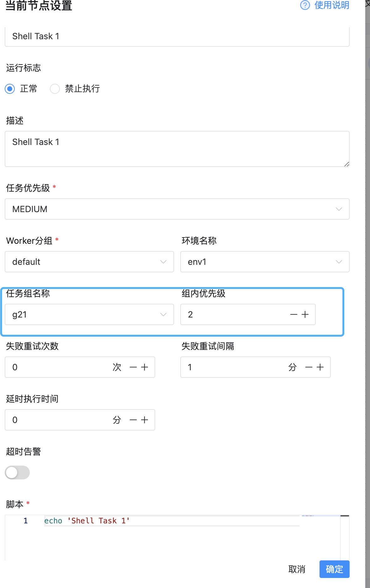Image resolution: width=370 pixels, height=588 pixels.
Task: Increase the retry interval minutes
Action: pyautogui.click(x=320, y=367)
